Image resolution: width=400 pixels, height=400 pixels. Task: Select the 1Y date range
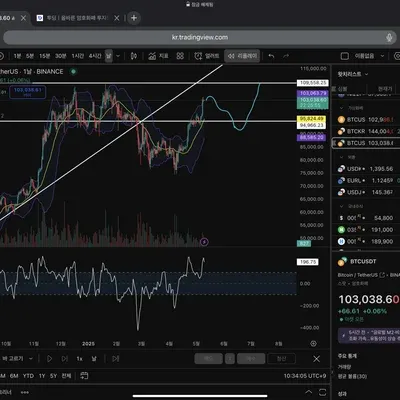coord(42,376)
